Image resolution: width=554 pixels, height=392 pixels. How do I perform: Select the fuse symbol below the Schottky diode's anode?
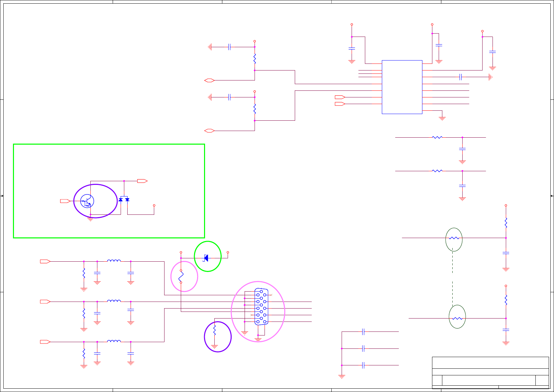click(181, 276)
